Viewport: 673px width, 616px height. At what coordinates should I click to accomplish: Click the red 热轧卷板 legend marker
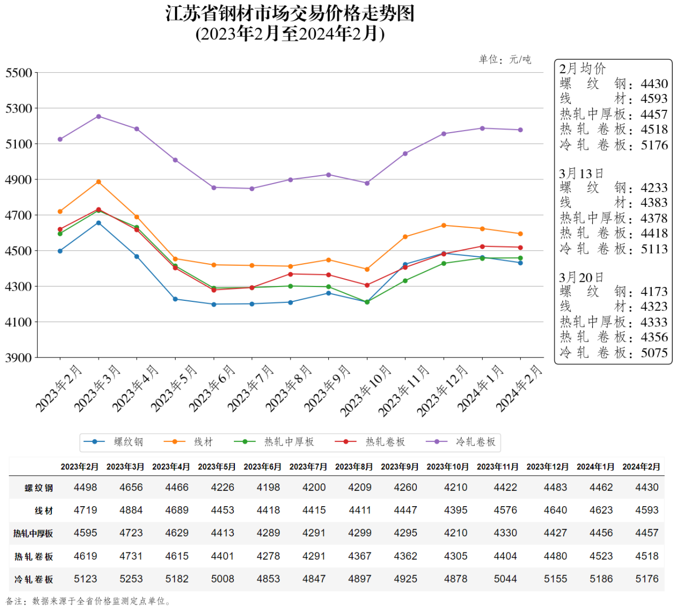[x=346, y=441]
